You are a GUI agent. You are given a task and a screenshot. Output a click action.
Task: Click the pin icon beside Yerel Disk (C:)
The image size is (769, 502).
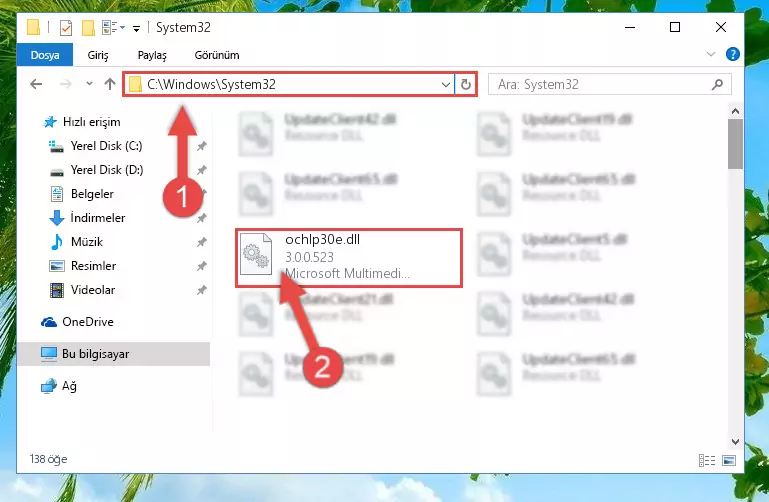pyautogui.click(x=201, y=146)
